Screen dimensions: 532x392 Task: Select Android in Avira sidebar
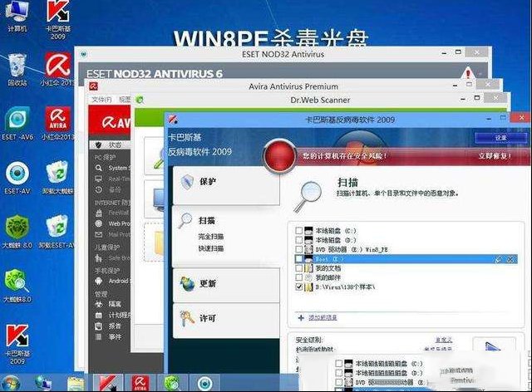[x=112, y=281]
